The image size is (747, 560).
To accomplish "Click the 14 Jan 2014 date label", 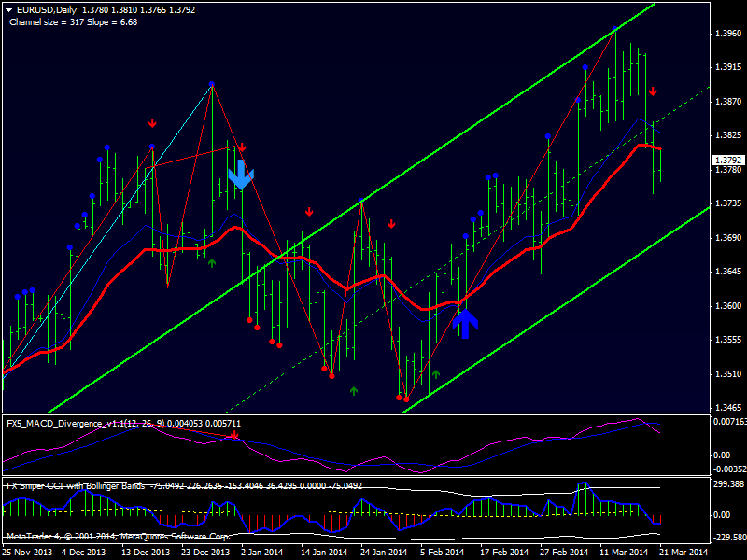I will (x=324, y=553).
